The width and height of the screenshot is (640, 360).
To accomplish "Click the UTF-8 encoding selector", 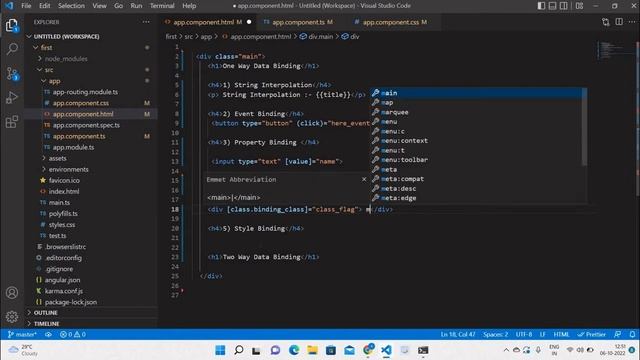I will [524, 334].
